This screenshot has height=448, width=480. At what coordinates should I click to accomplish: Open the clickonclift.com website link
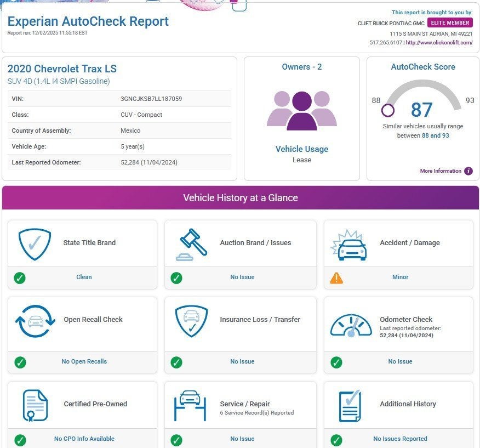[x=439, y=43]
